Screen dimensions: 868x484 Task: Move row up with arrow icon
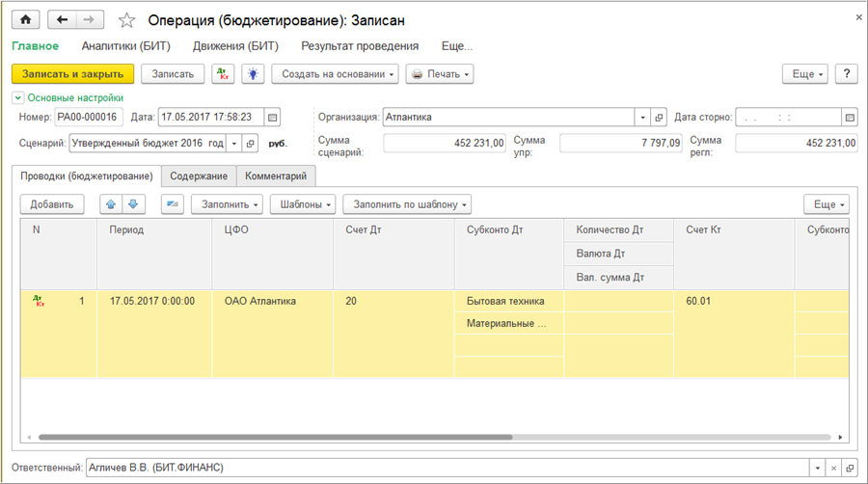[111, 204]
